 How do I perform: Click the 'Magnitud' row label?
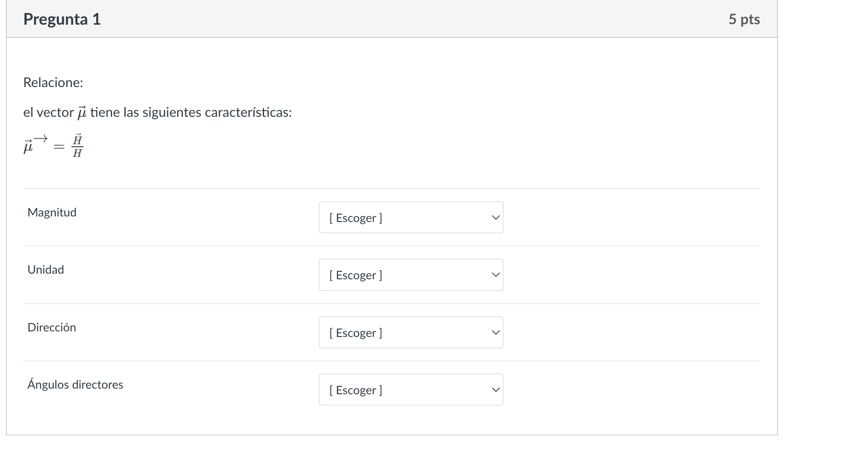point(52,212)
